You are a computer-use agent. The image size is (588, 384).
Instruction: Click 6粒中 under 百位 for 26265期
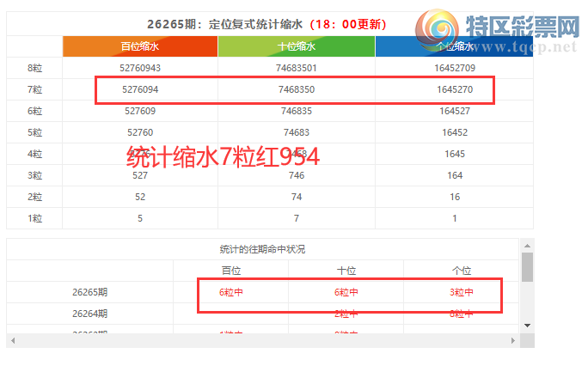(231, 292)
